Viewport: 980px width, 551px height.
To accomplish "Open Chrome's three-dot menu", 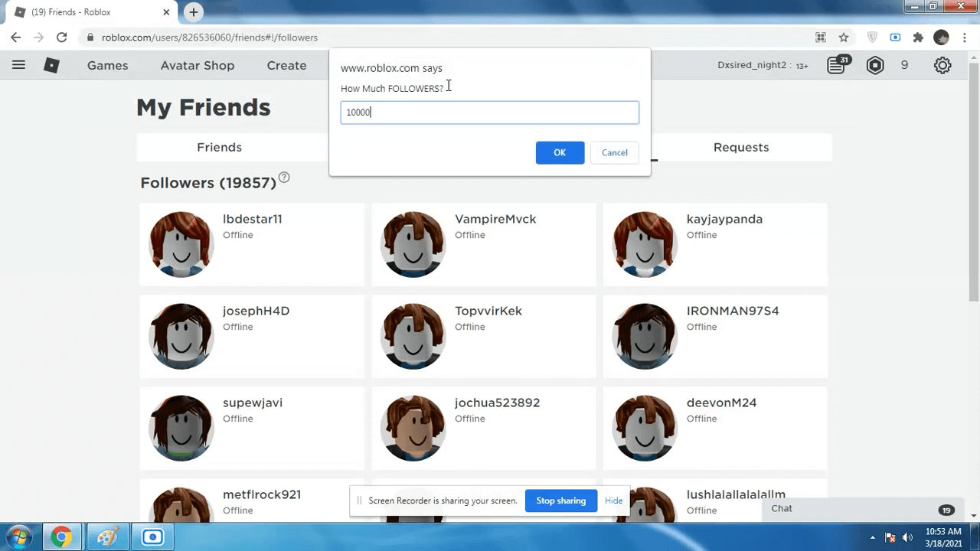I will pyautogui.click(x=965, y=37).
